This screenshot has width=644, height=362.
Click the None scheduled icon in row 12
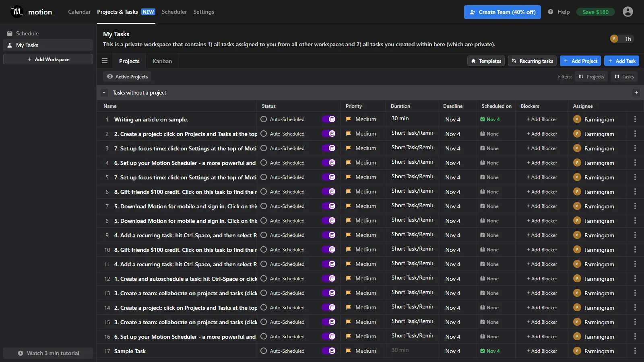point(483,278)
